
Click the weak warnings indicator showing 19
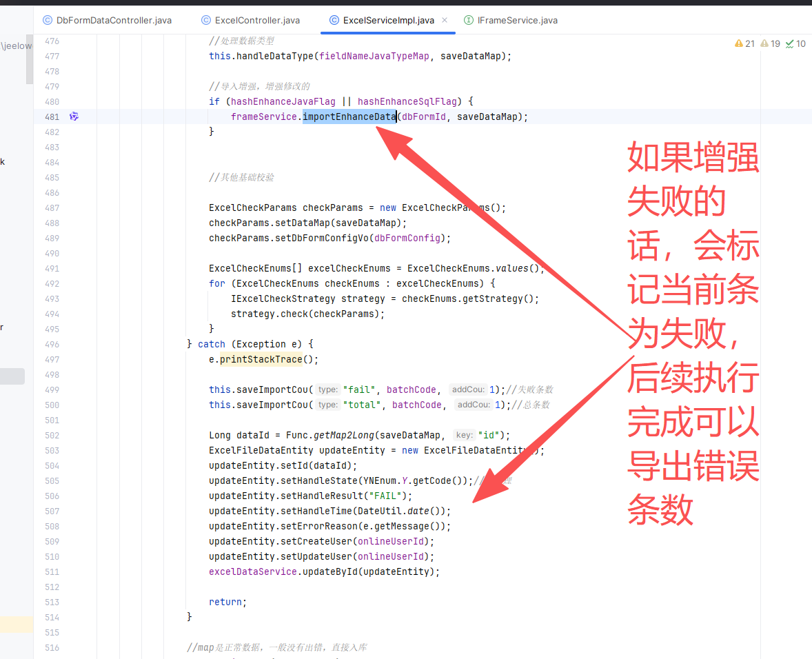click(x=771, y=43)
